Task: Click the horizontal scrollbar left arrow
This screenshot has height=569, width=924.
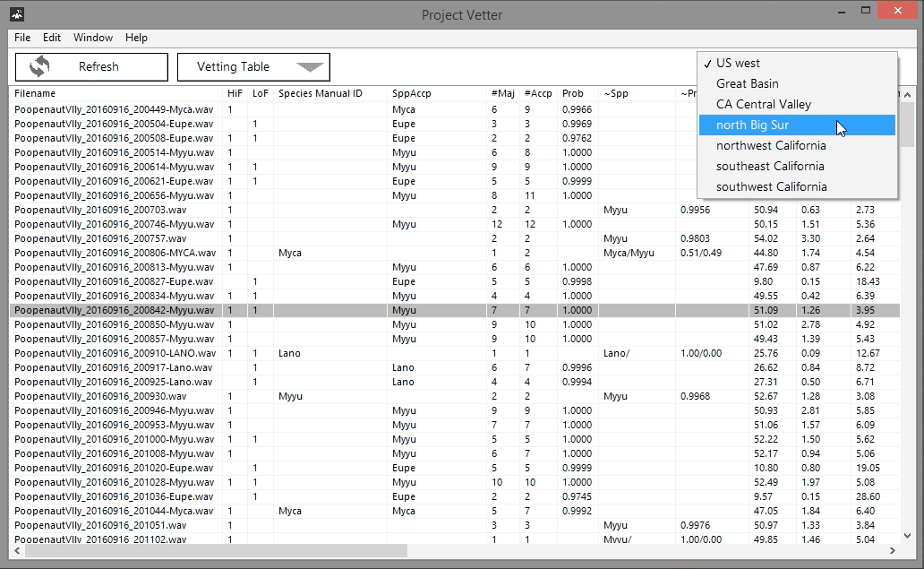Action: [17, 550]
